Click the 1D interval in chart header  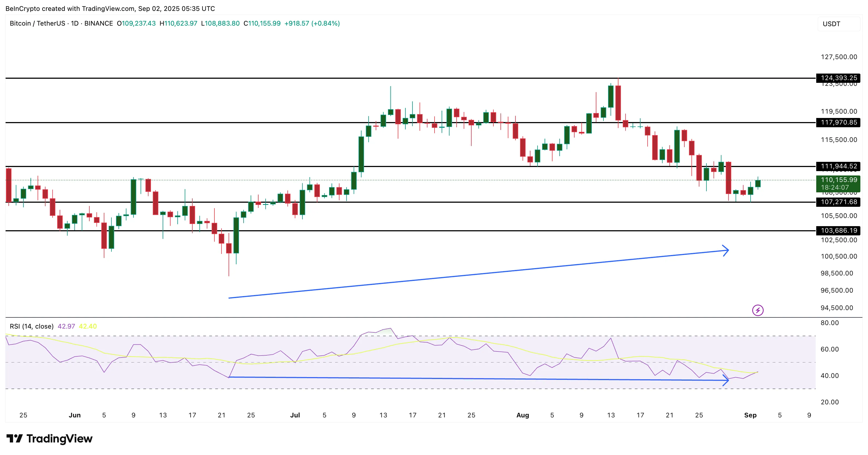point(74,23)
